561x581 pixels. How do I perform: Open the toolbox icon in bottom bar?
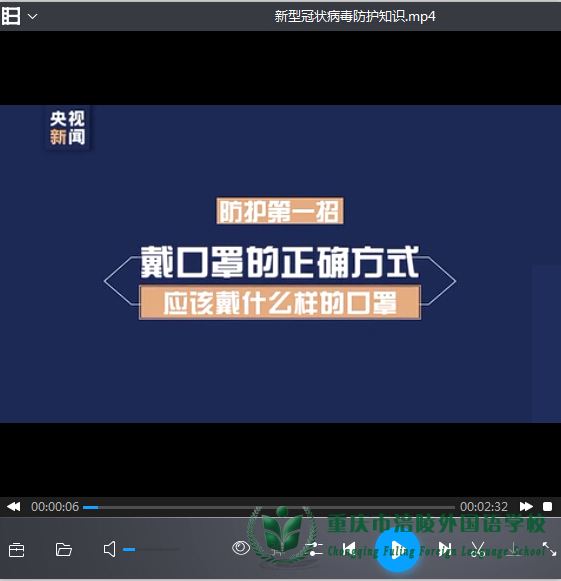pos(16,550)
